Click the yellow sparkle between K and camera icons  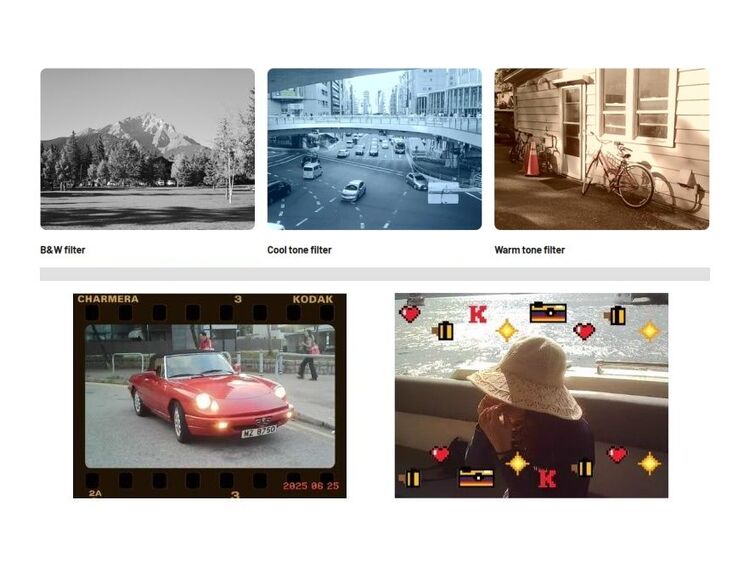(x=507, y=330)
